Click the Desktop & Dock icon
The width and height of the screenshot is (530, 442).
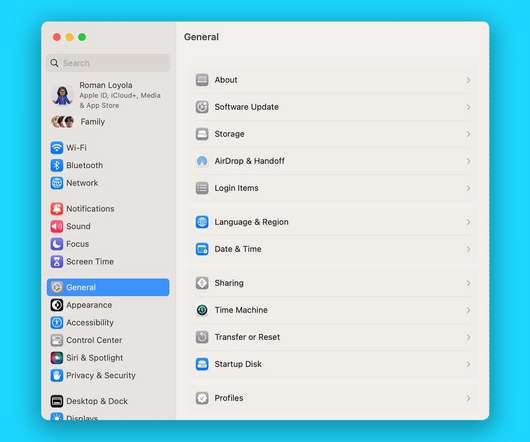(x=56, y=401)
